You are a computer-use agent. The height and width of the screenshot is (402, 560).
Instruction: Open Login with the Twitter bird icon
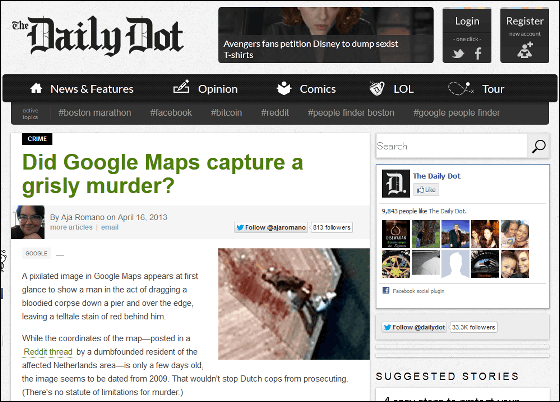[x=458, y=54]
